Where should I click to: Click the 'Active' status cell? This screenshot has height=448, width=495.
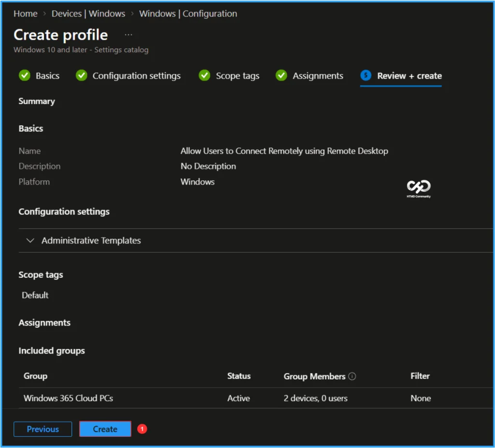point(239,398)
